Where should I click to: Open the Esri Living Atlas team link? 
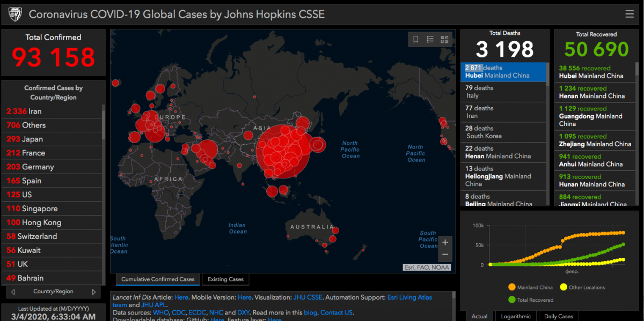point(409,297)
